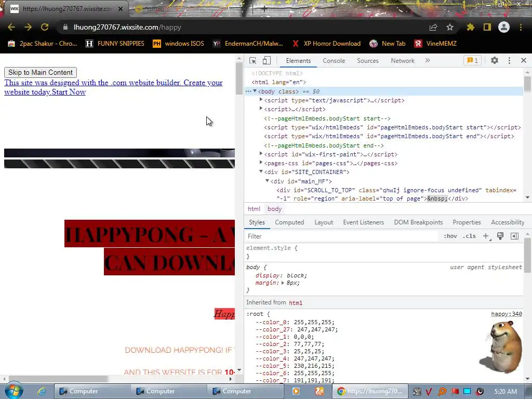Open the Layout sub-tab
Screen dimensions: 532x399
pyautogui.click(x=324, y=222)
